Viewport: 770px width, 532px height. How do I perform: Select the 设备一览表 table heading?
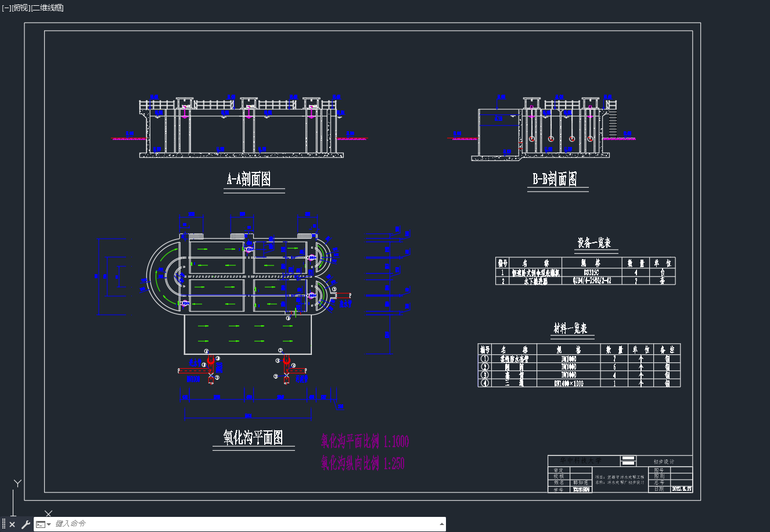(x=594, y=243)
